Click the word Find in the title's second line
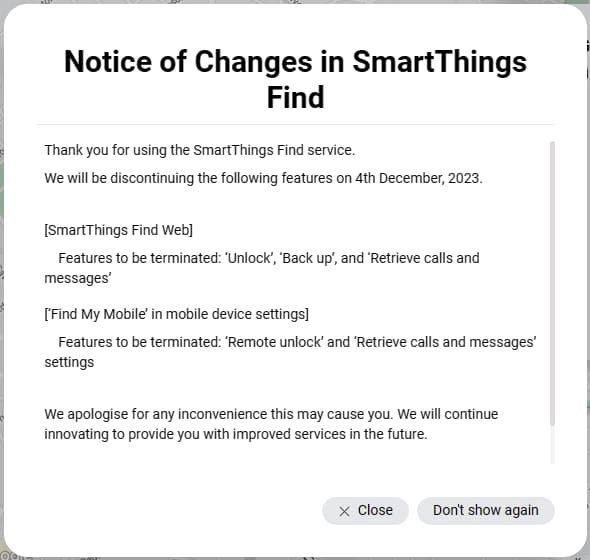 [295, 97]
